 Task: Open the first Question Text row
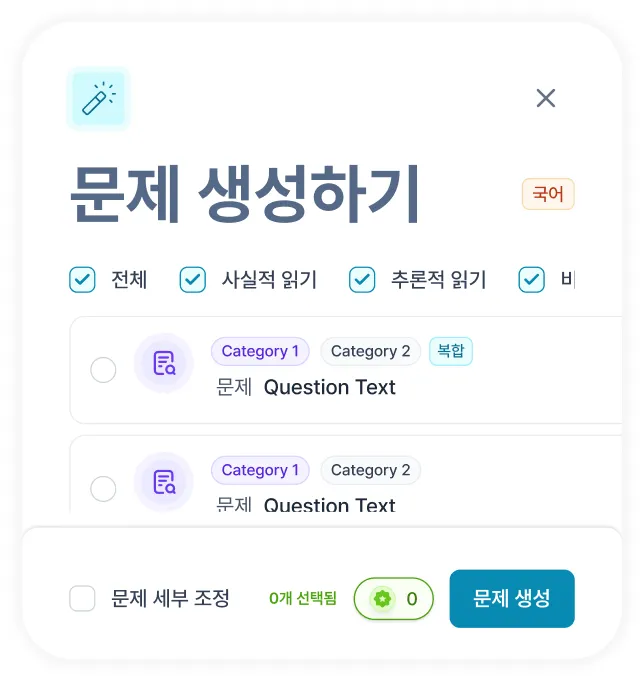tap(330, 387)
